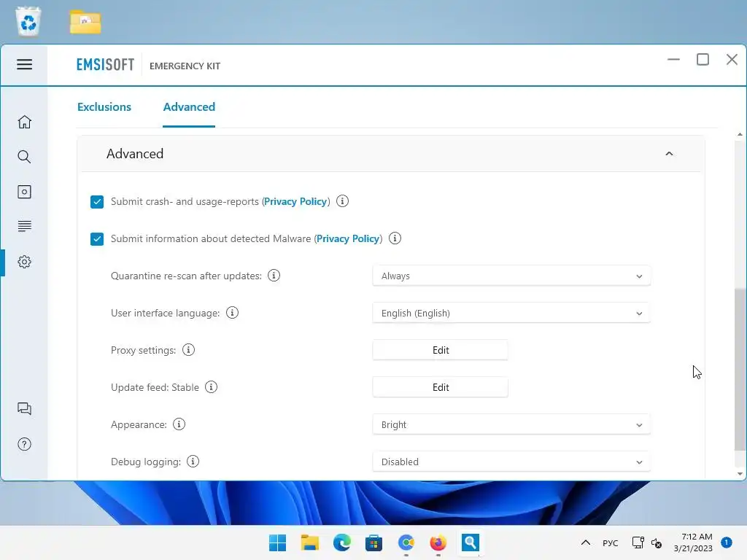Launch Microsoft Edge from taskbar
This screenshot has height=560, width=747.
click(341, 542)
